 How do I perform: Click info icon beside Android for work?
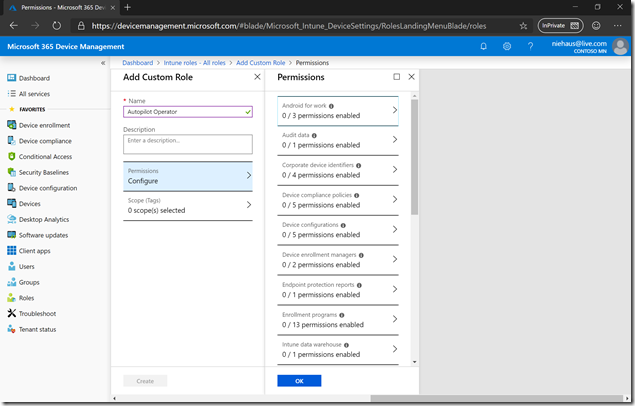[331, 105]
